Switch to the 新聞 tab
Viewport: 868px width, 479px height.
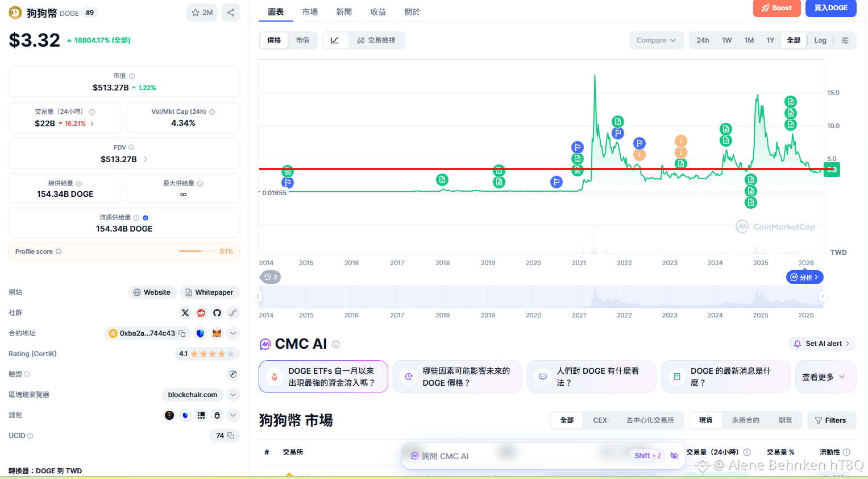[344, 12]
